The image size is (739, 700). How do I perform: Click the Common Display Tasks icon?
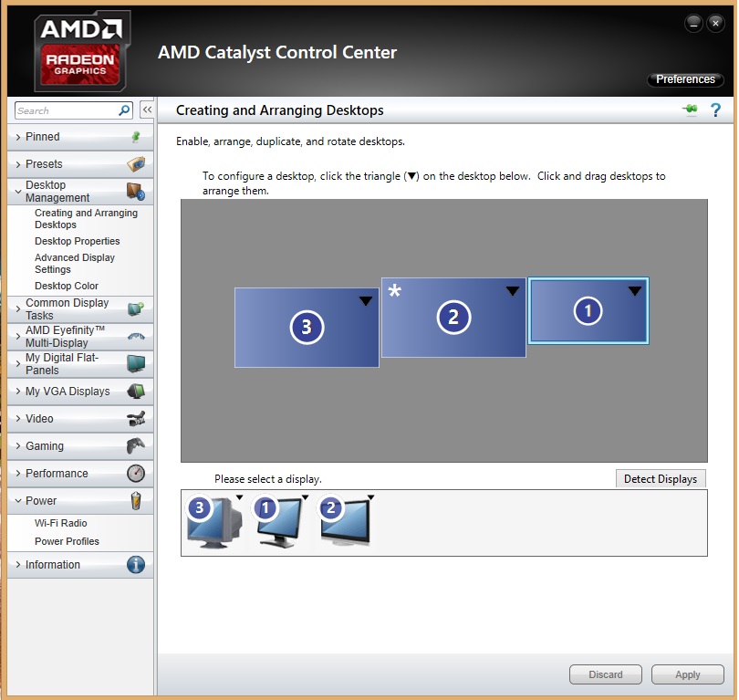(x=136, y=308)
